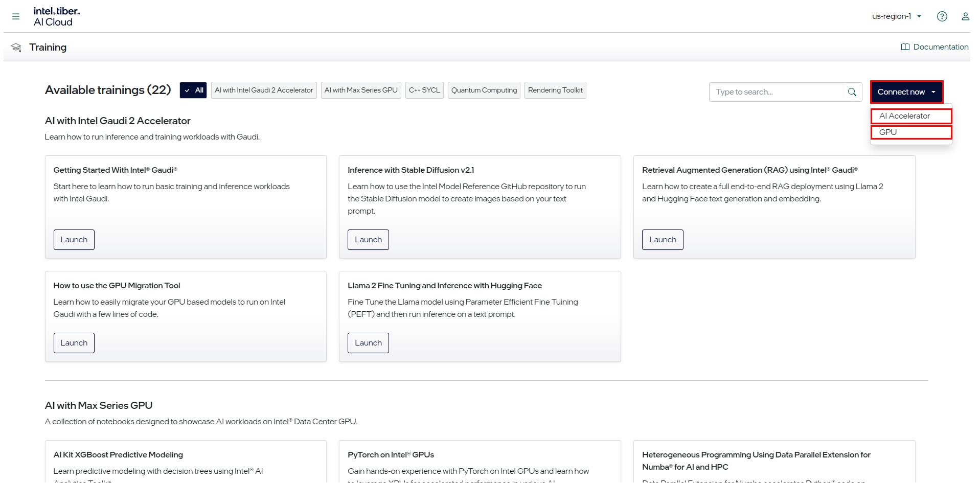Image resolution: width=980 pixels, height=483 pixels.
Task: Launch Llama 2 Fine Tuning training
Action: pos(368,343)
